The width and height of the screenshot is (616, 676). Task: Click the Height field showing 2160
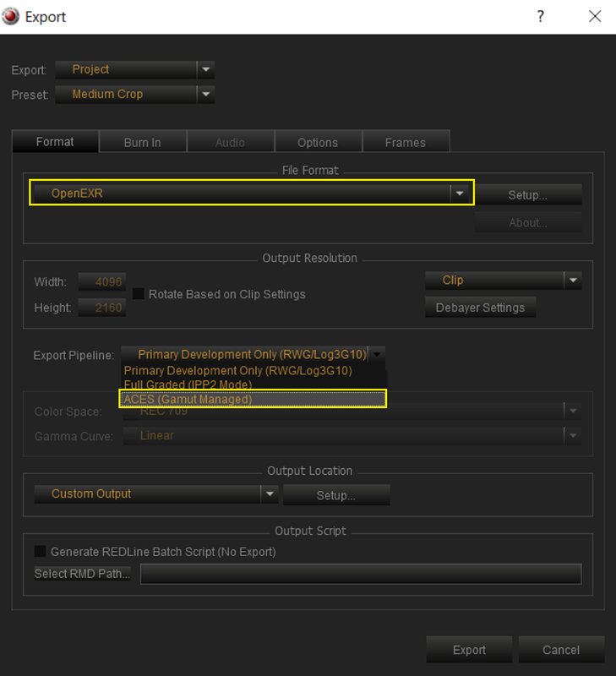(x=102, y=308)
